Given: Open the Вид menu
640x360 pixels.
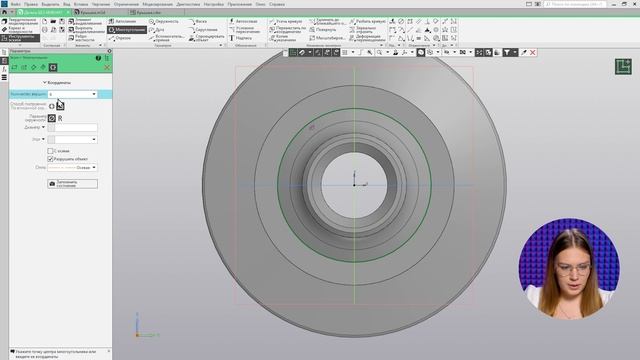Looking at the screenshot, I should coord(67,4).
